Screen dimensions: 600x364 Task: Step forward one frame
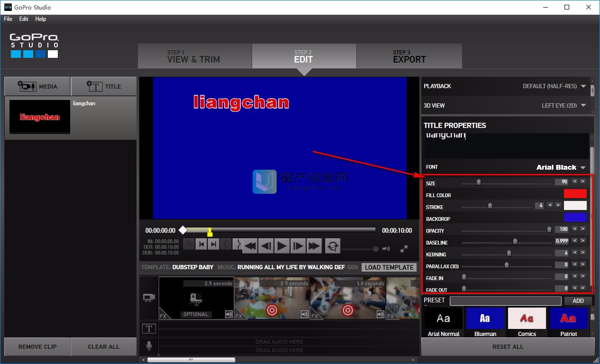(x=298, y=246)
